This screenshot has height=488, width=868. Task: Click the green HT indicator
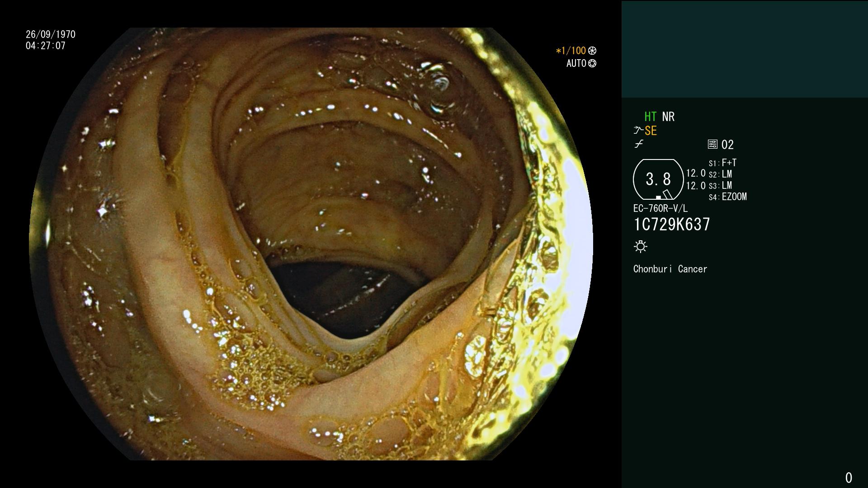[651, 117]
